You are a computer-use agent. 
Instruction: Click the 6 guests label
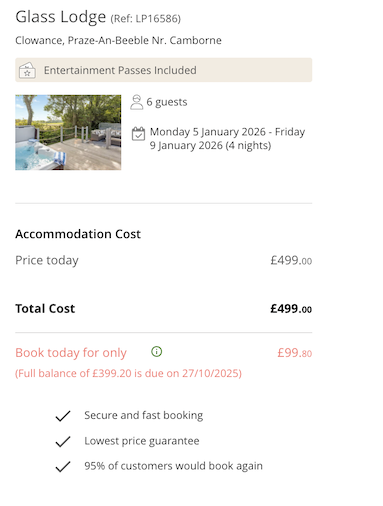167,102
